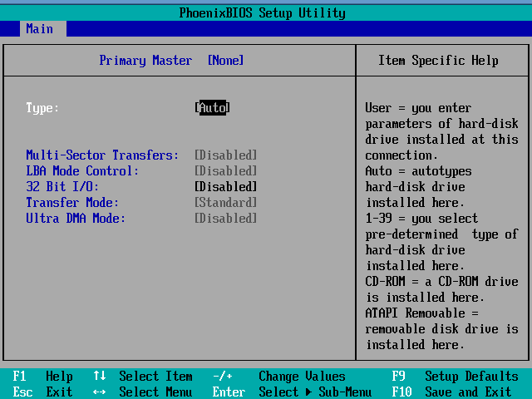Click the Select Item label
This screenshot has width=532, height=399.
pyautogui.click(x=155, y=377)
